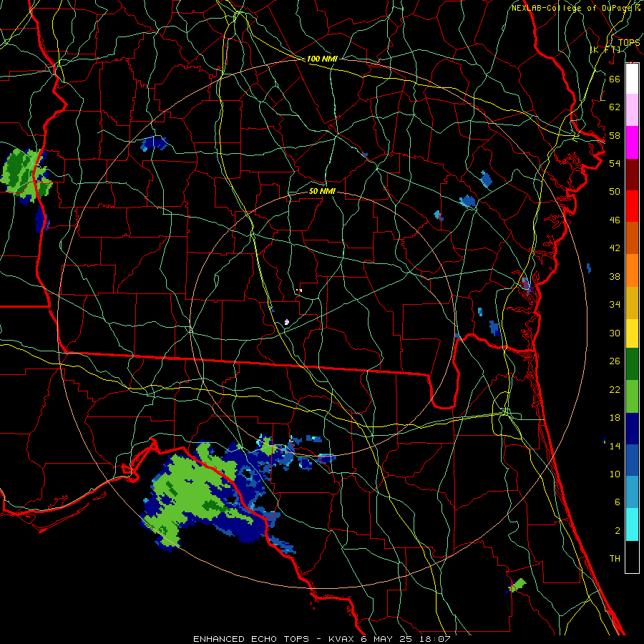644x644 pixels.
Task: Pick the light blue legend swatch
Action: coord(632,492)
